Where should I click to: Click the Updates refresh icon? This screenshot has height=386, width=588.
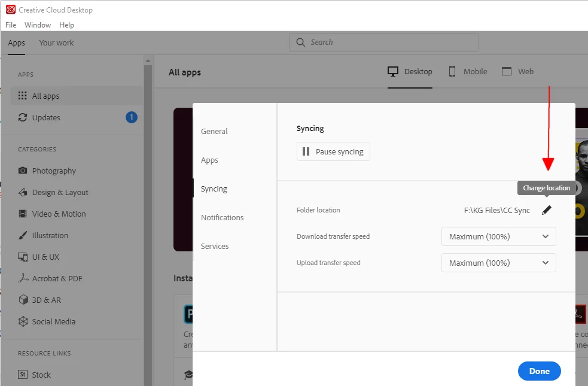click(x=23, y=117)
